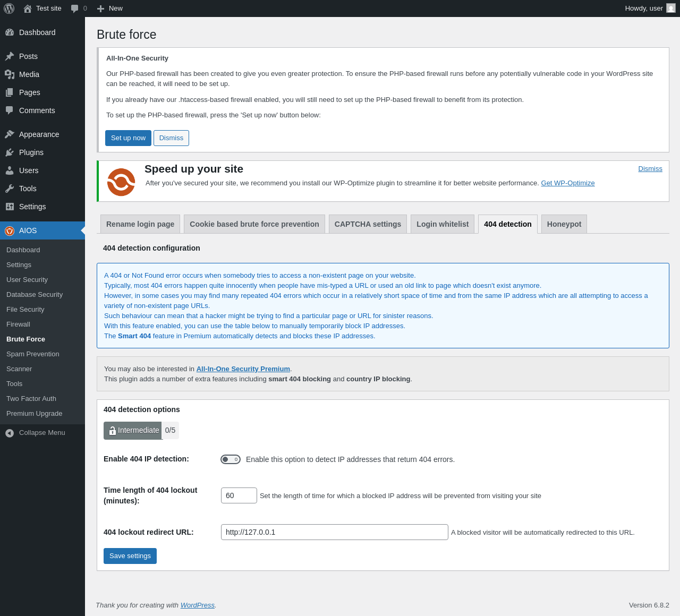Click the Users person icon
Screen dimensions: 680x616
click(10, 170)
